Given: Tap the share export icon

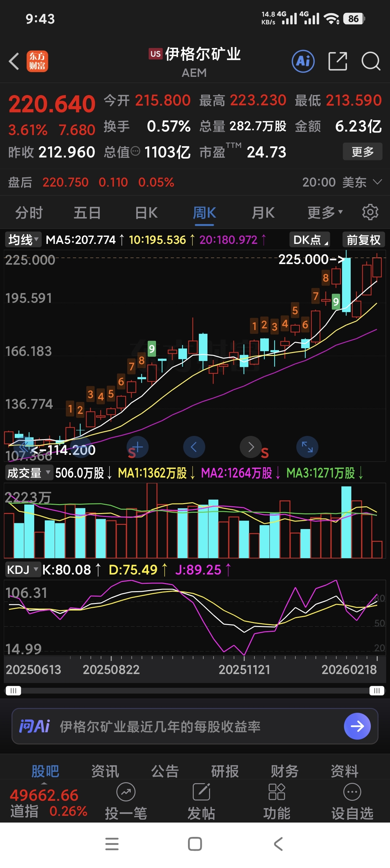Looking at the screenshot, I should (338, 61).
